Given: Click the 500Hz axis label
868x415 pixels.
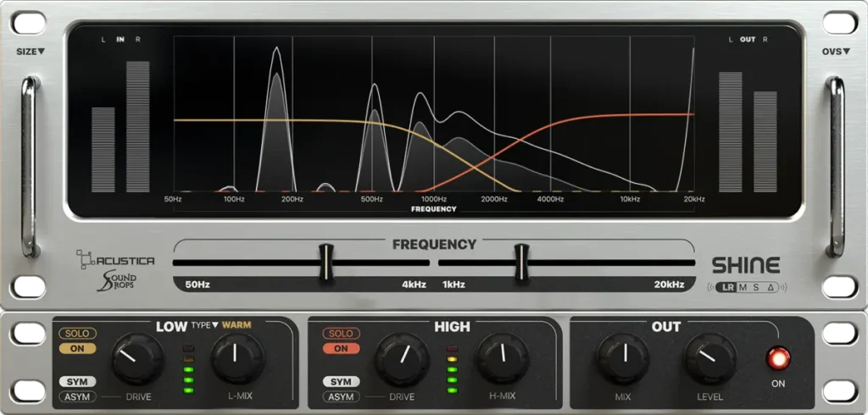Looking at the screenshot, I should pos(371,199).
